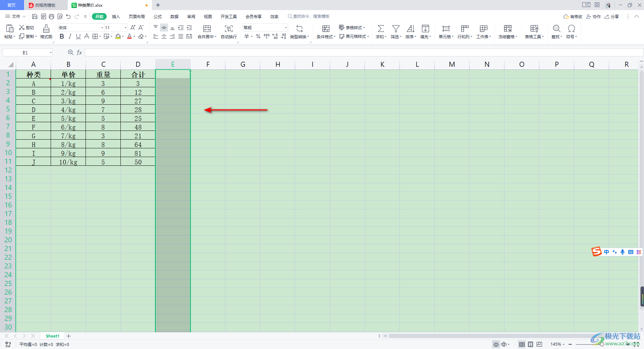
Task: Align text to the left
Action: [156, 36]
